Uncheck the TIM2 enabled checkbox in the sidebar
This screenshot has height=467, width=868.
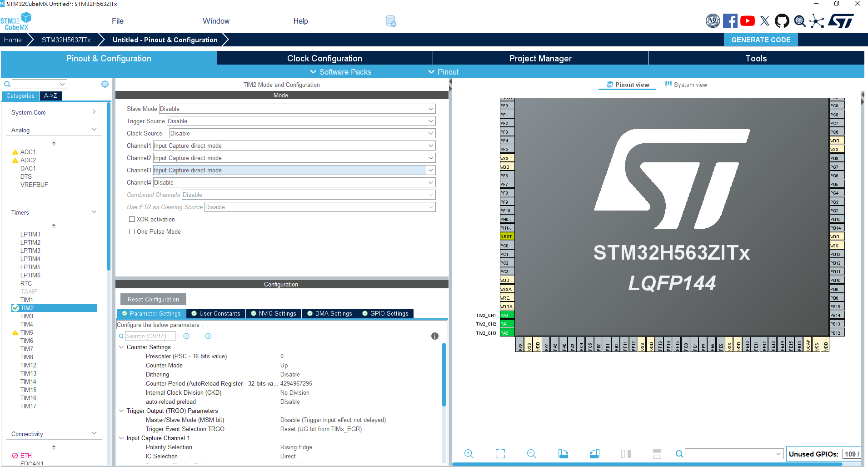coord(15,308)
